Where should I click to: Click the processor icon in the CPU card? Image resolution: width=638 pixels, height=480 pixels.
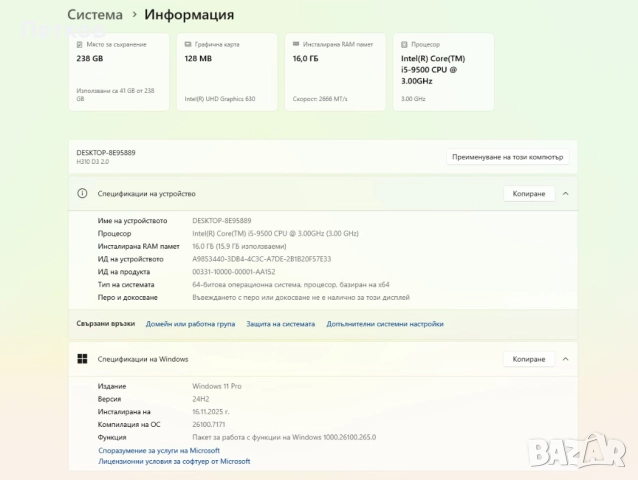(x=404, y=44)
